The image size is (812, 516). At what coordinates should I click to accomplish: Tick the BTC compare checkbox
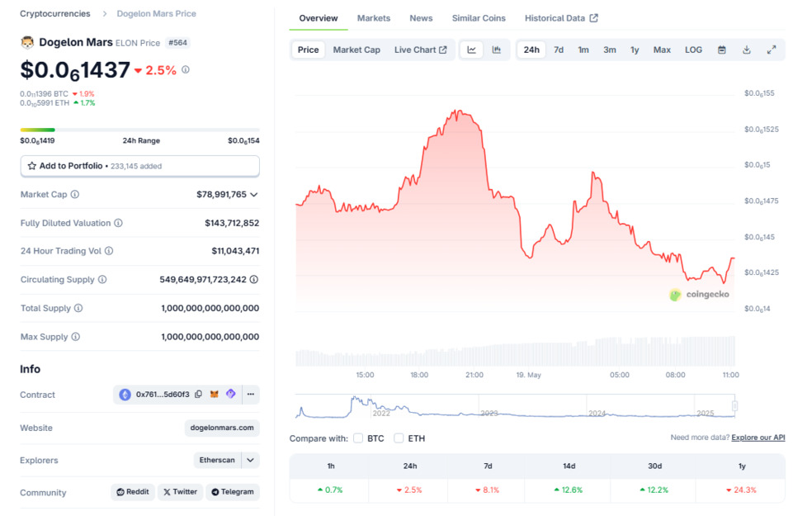click(x=358, y=438)
